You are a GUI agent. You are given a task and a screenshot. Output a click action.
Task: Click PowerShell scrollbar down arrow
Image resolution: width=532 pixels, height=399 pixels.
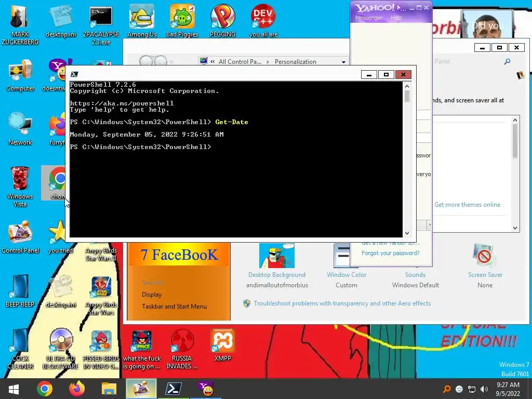click(x=407, y=233)
